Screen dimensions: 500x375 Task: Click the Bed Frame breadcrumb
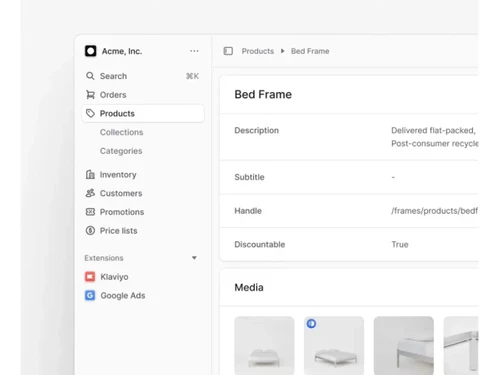[310, 51]
